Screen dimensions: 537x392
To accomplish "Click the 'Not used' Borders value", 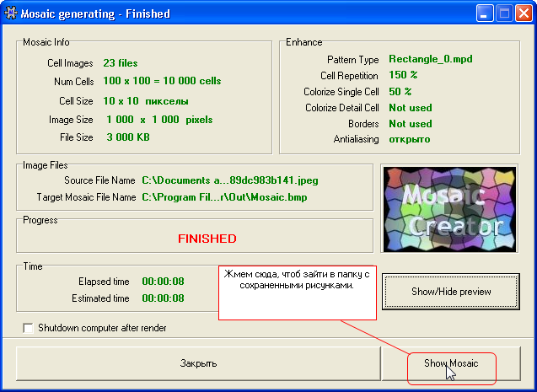I will coord(411,124).
